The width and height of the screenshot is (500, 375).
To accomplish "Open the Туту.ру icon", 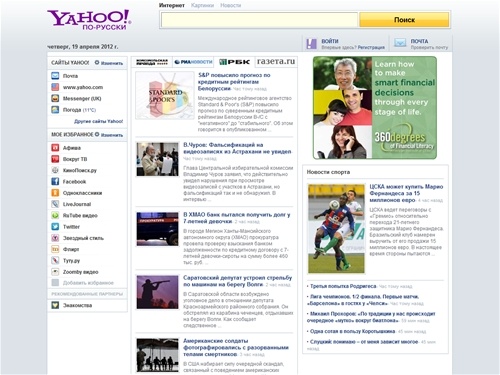I will [x=55, y=260].
